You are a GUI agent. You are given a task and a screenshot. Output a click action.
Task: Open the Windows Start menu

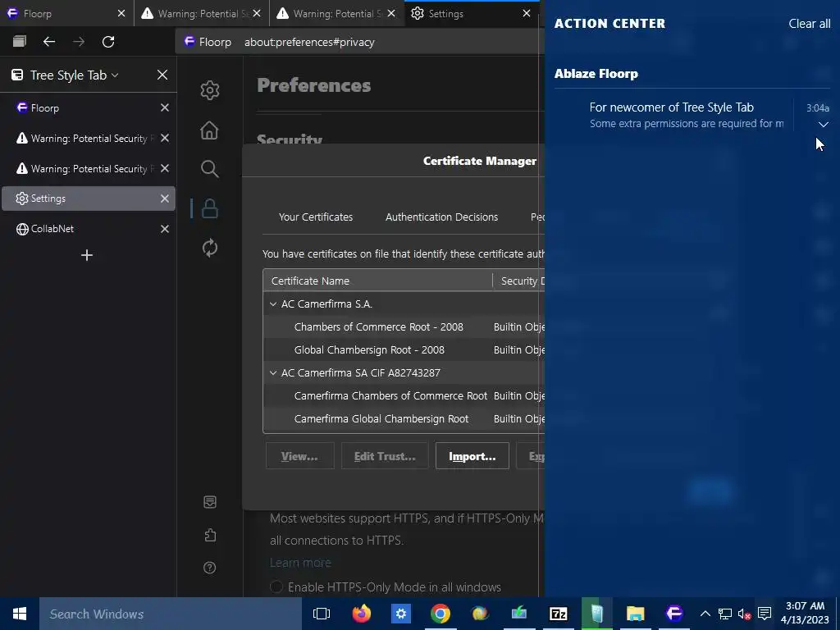[x=20, y=614]
